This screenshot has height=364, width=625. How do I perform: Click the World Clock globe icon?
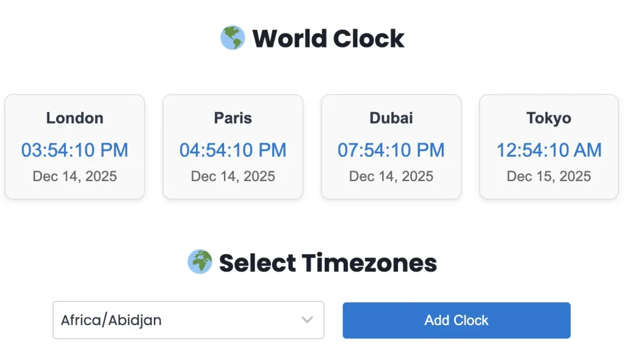click(233, 38)
